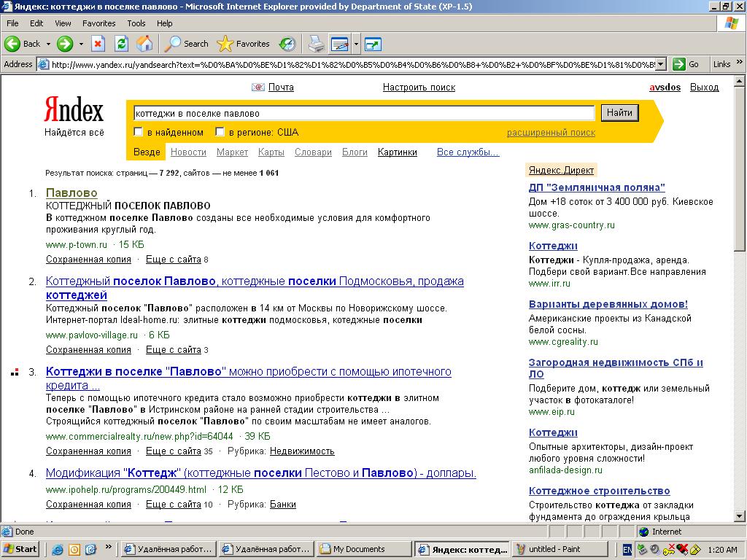Click the green Forward arrow button

coord(65,44)
